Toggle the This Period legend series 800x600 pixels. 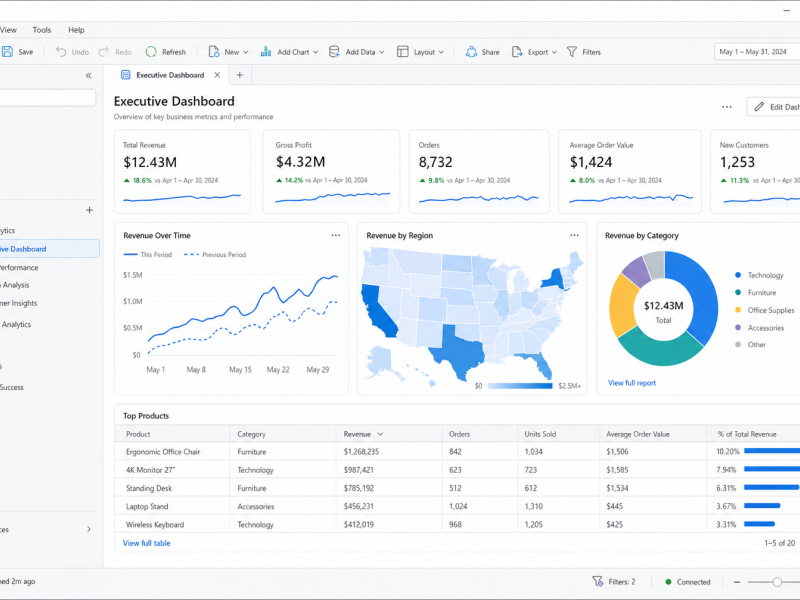point(148,255)
